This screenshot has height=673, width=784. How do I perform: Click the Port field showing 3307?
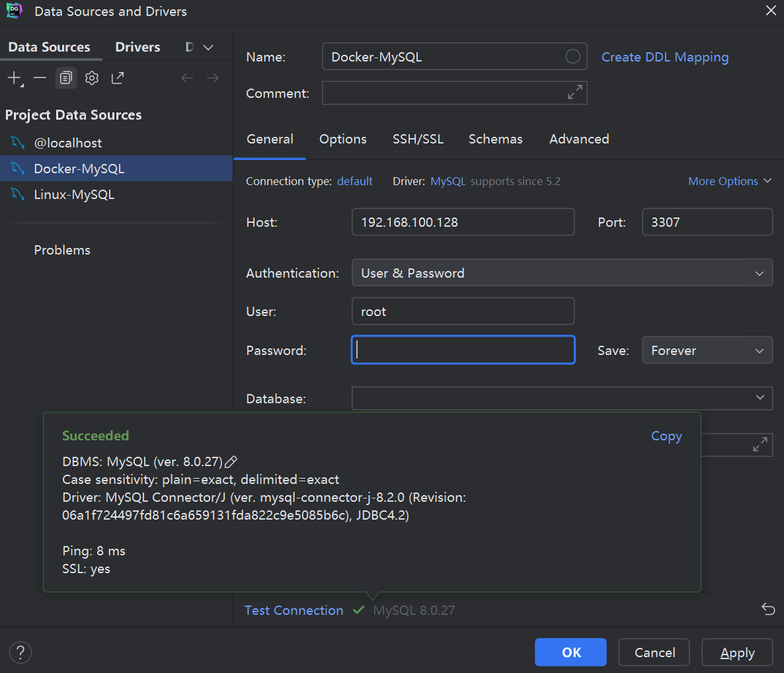pos(707,222)
